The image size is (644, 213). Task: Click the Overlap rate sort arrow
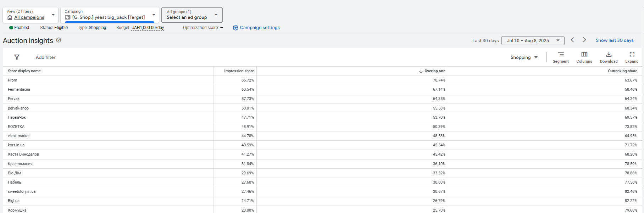tap(421, 71)
